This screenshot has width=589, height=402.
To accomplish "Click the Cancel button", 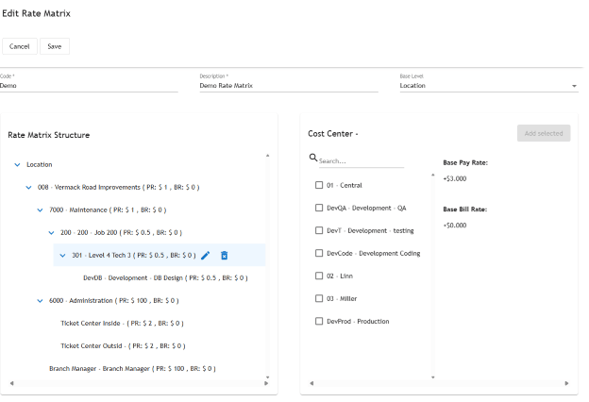I will (20, 46).
